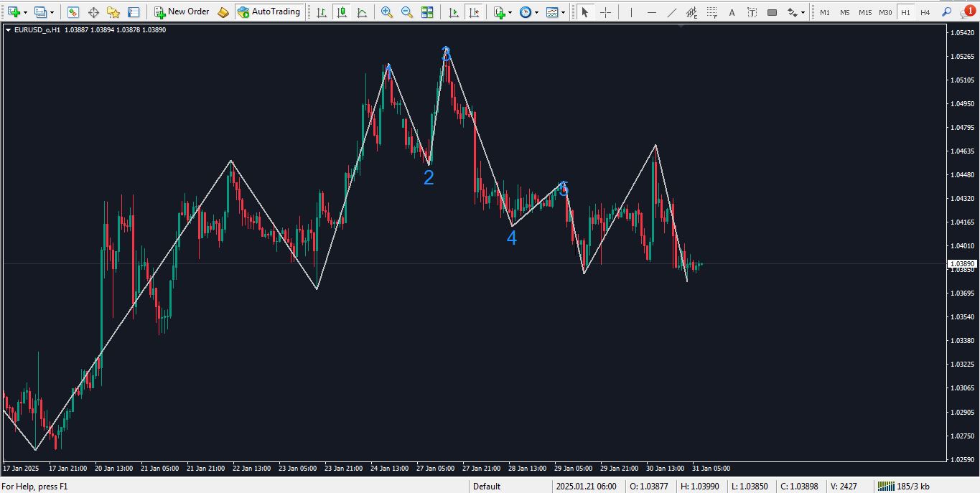Viewport: 980px width, 493px height.
Task: Expand the indicators list dropdown
Action: 510,12
